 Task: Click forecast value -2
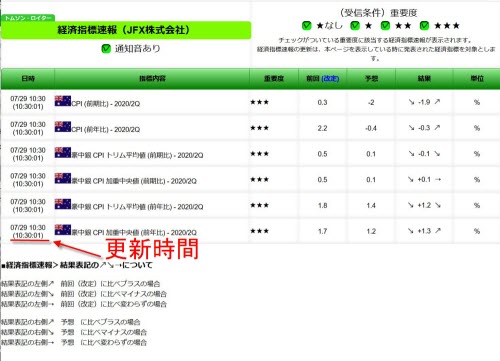tap(371, 102)
